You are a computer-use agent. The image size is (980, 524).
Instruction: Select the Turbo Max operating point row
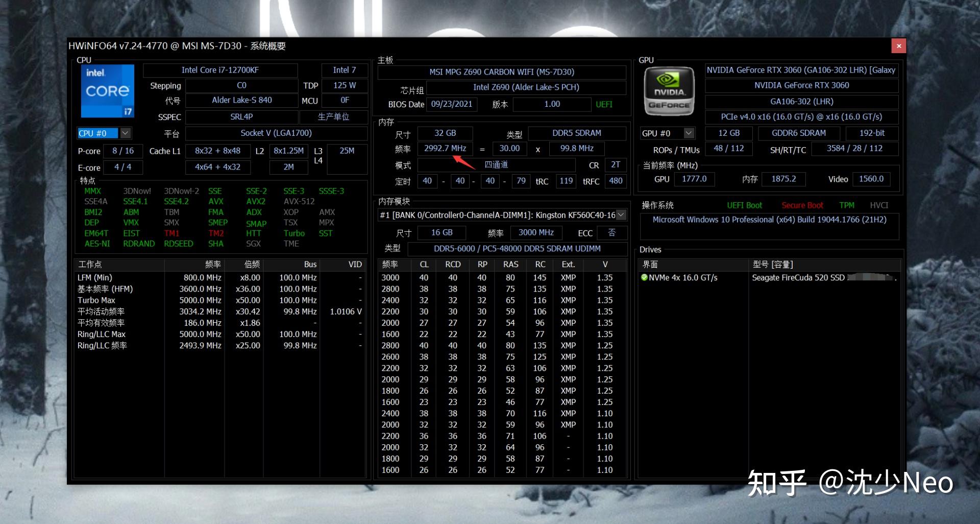[x=220, y=300]
